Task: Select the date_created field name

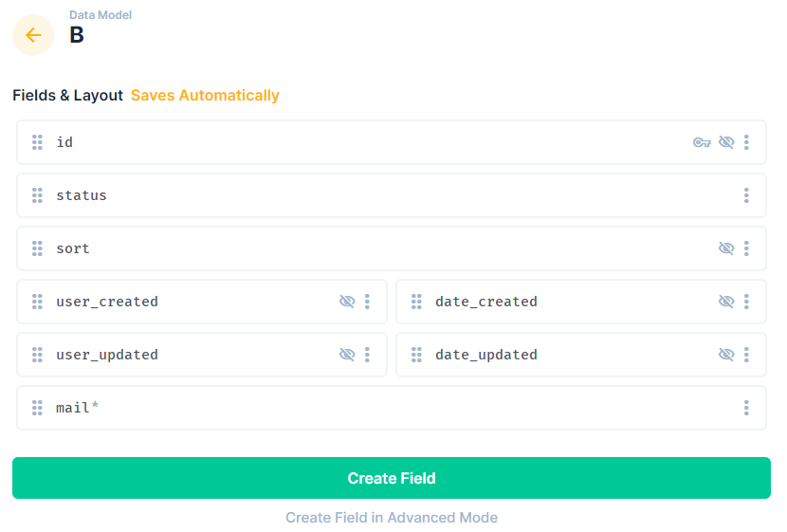Action: click(486, 303)
